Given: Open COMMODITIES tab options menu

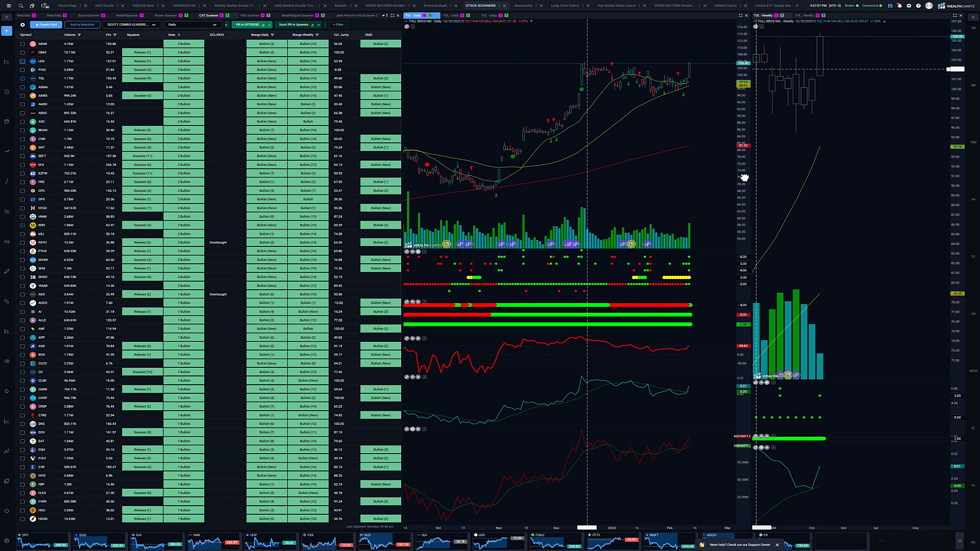Looking at the screenshot, I should (200, 6).
